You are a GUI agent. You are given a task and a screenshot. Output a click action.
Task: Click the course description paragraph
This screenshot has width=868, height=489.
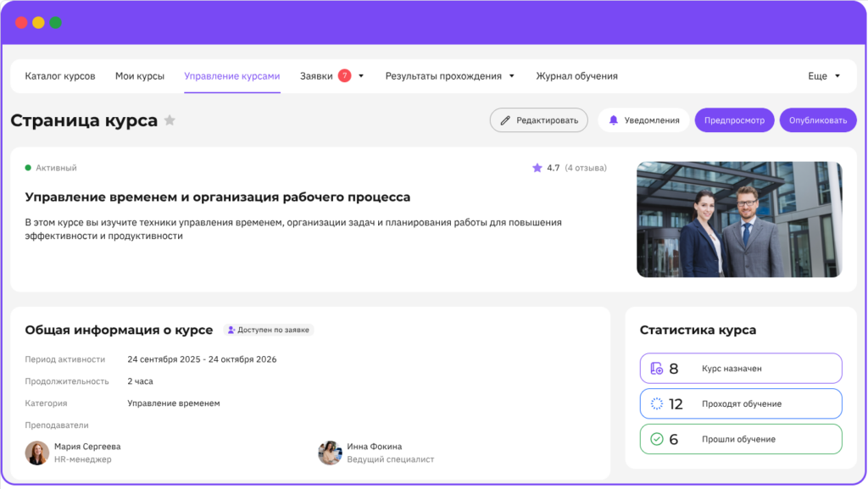293,229
